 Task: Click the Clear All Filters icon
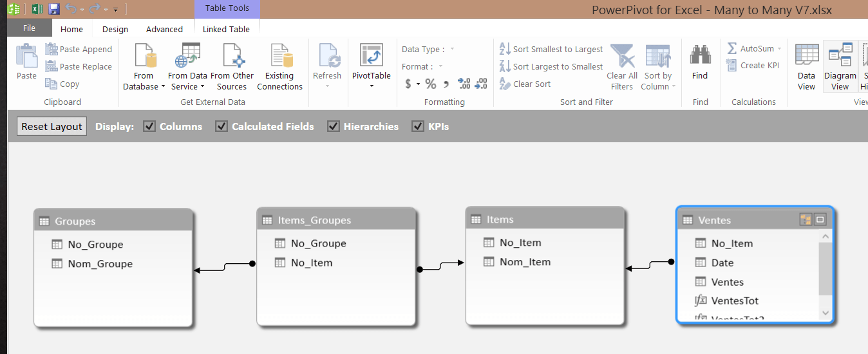pyautogui.click(x=622, y=57)
